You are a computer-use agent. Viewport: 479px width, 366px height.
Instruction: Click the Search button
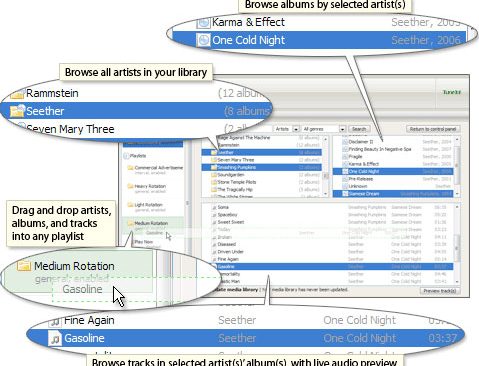coord(359,129)
